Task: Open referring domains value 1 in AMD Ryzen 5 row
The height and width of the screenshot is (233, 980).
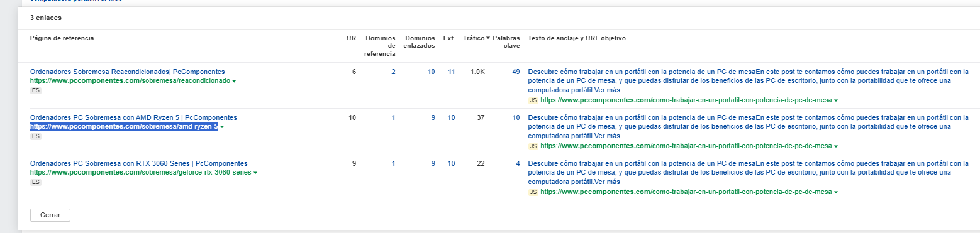Action: tap(393, 117)
